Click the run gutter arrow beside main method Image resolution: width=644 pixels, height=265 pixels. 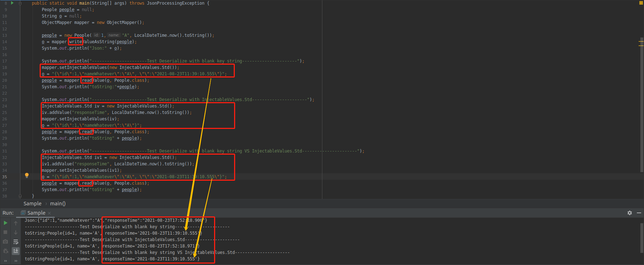[12, 3]
